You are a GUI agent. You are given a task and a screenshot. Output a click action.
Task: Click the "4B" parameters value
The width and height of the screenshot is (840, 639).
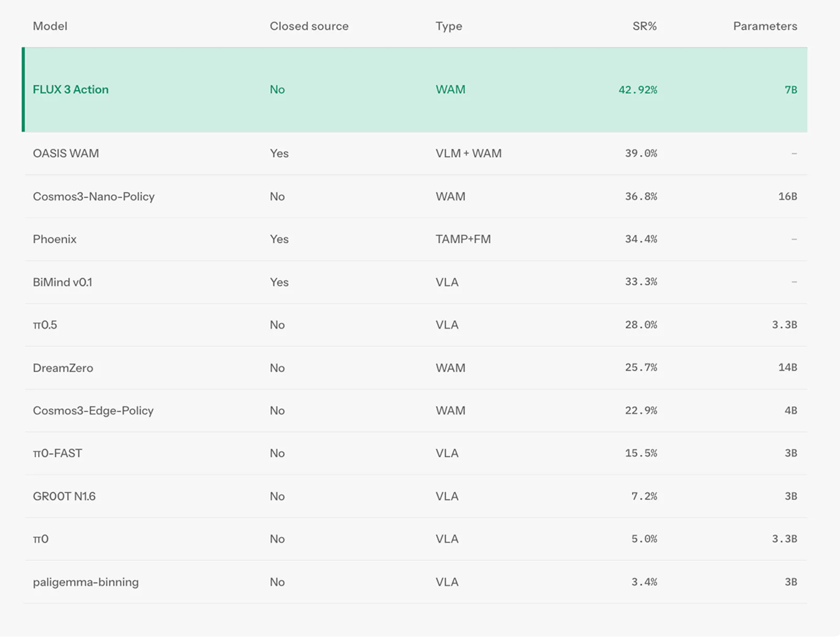pos(791,411)
